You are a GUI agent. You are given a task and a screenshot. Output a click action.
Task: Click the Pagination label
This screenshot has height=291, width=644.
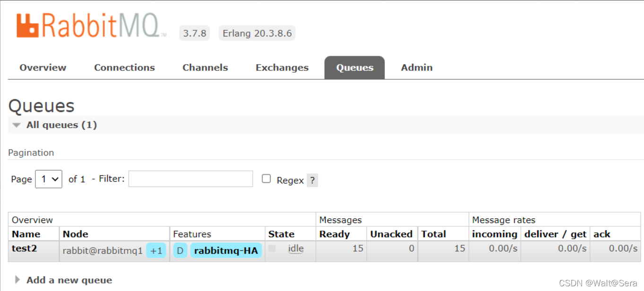click(x=31, y=153)
